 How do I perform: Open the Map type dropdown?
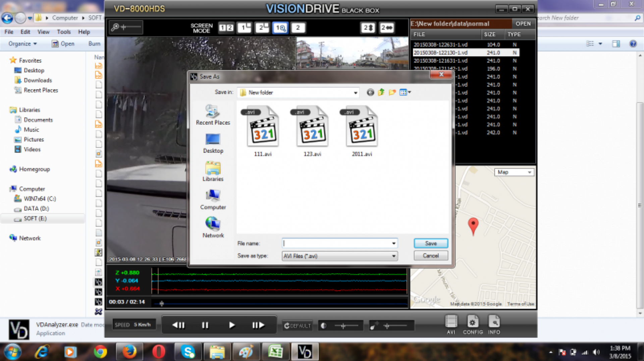click(x=514, y=172)
